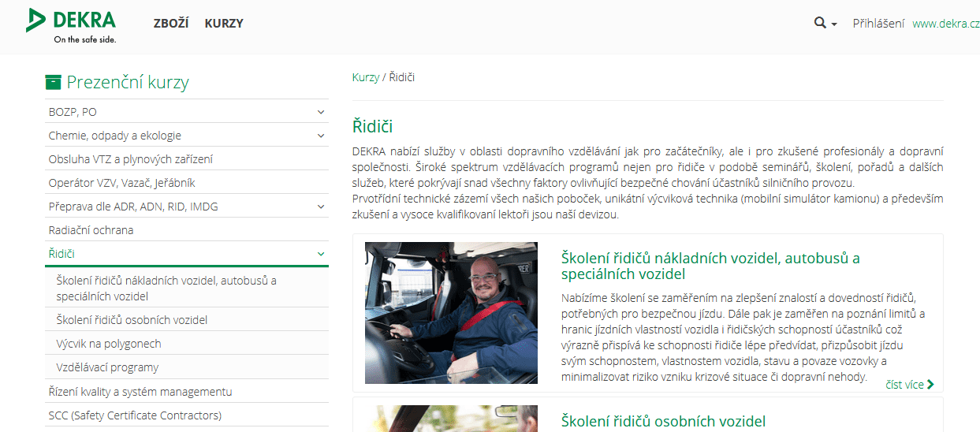This screenshot has height=432, width=980.
Task: Open Školení řidičů nákladních vozidel card title
Action: point(710,266)
